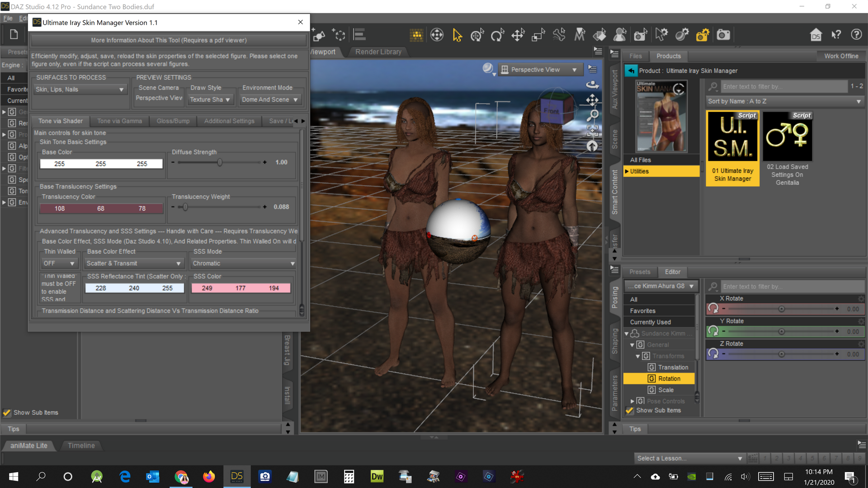Viewport: 868px width, 488px height.
Task: Open Render Settings via the yellow camera icon
Action: (x=702, y=34)
